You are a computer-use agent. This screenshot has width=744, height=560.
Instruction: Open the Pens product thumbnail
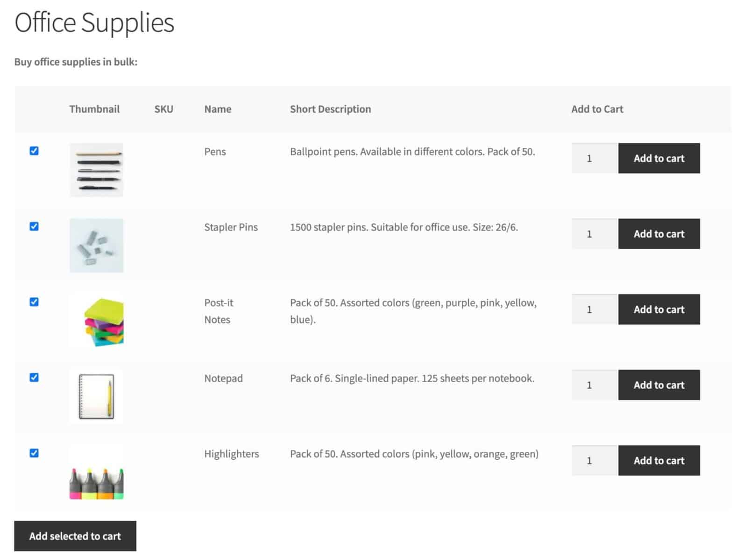click(x=96, y=170)
